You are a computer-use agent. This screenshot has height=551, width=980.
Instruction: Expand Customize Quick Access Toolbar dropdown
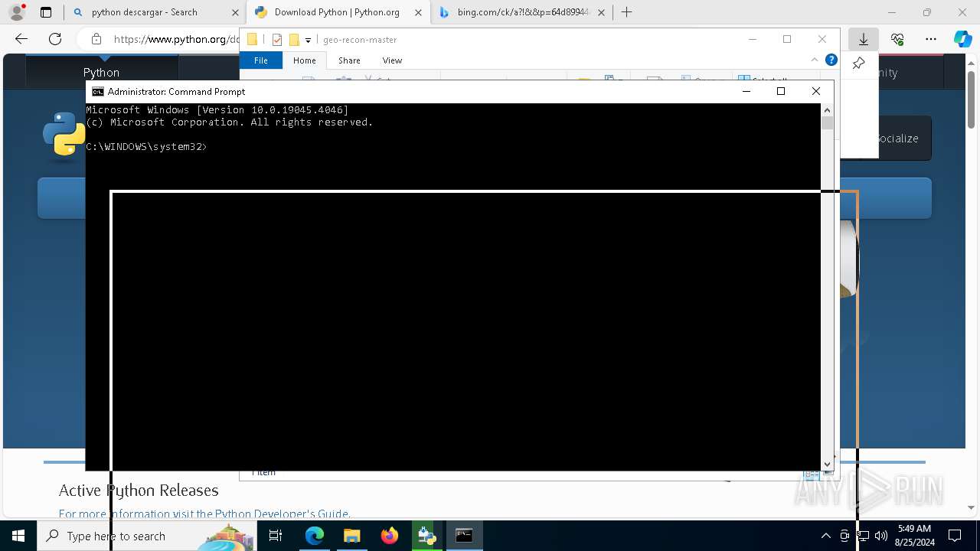[308, 40]
